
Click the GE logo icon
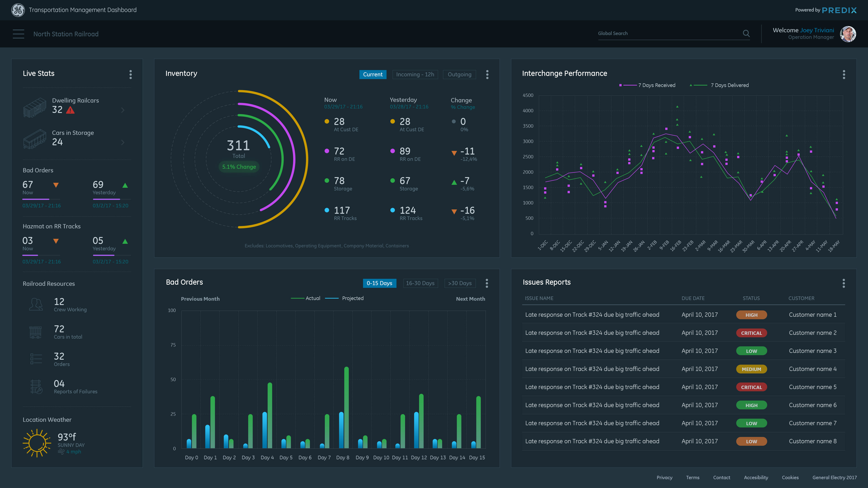click(18, 10)
